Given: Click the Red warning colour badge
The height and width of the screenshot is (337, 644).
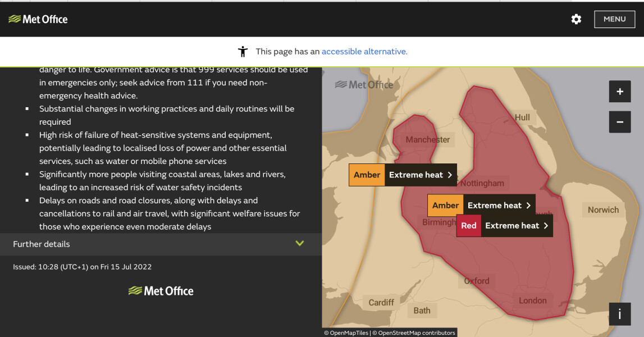Looking at the screenshot, I should 468,225.
